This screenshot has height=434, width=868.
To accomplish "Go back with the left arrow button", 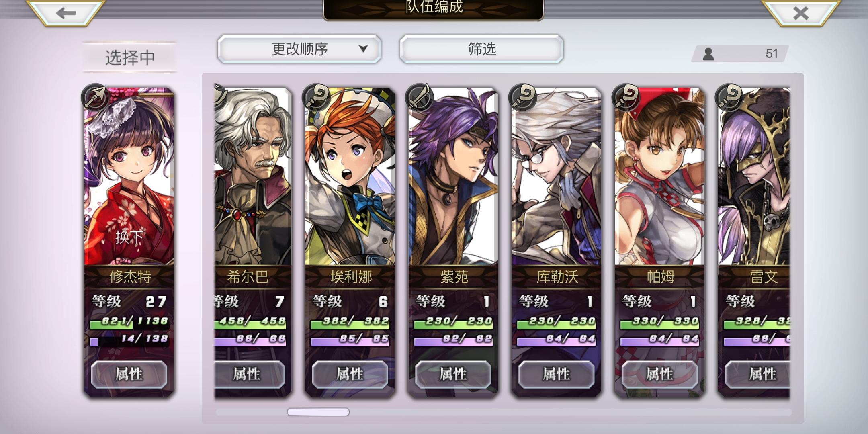I will (x=66, y=13).
